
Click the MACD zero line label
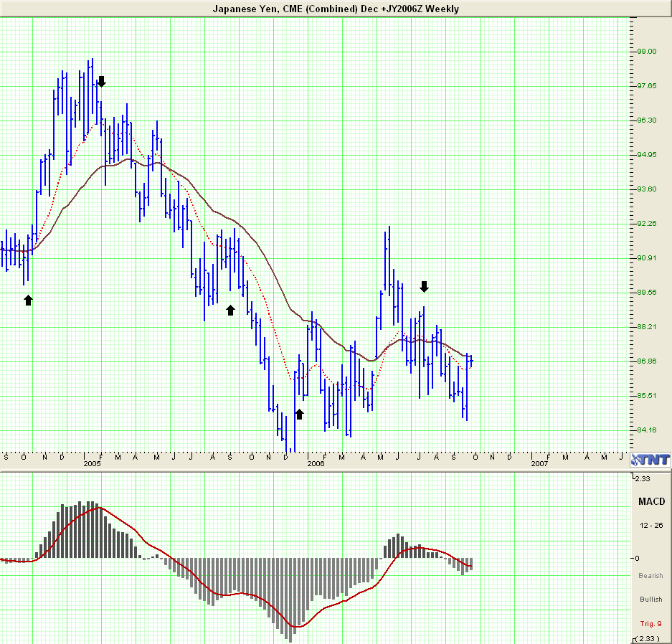point(638,559)
